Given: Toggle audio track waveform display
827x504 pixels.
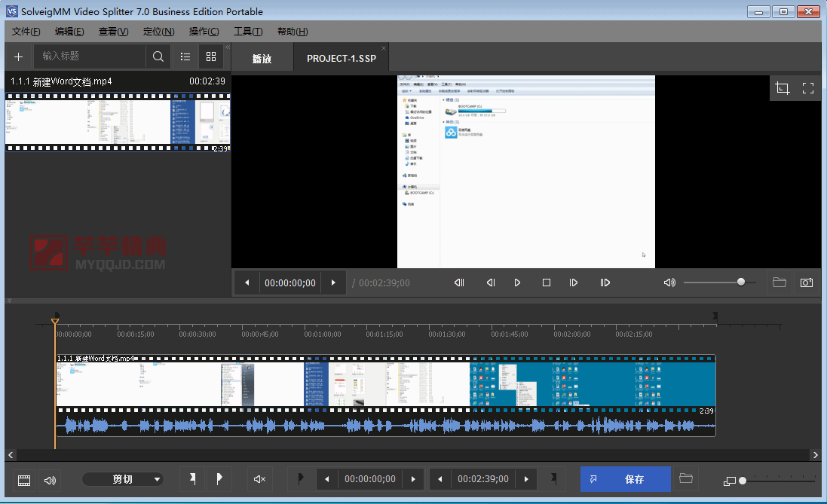Looking at the screenshot, I should (x=50, y=481).
